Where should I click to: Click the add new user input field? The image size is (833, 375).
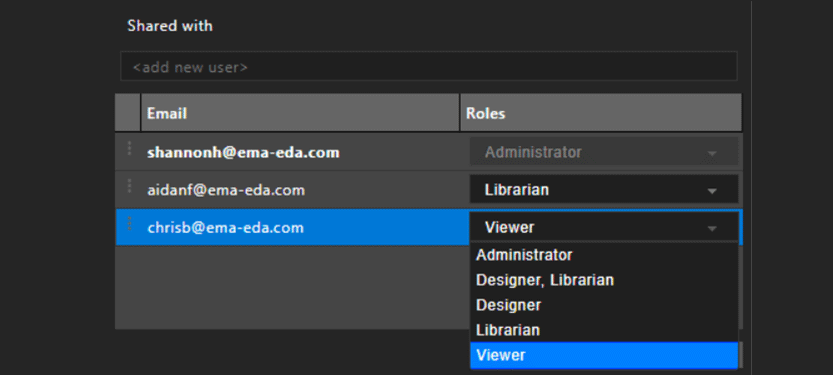[x=429, y=67]
